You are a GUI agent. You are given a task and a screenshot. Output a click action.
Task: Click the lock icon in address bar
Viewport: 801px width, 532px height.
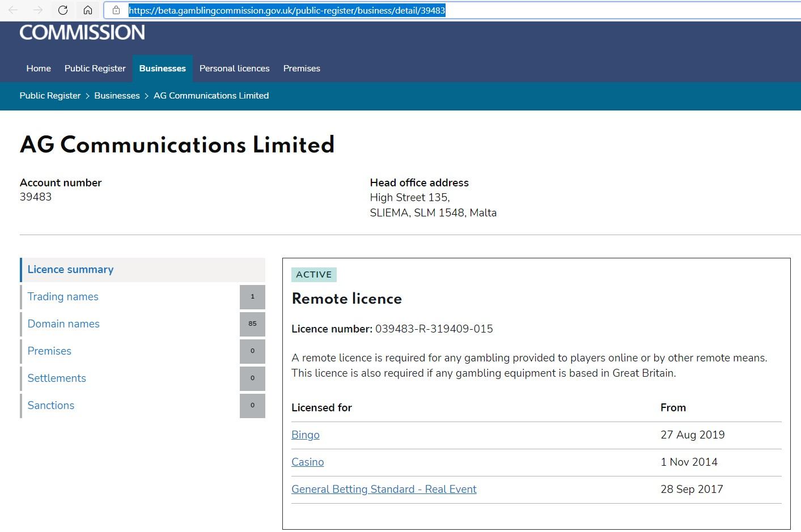click(x=116, y=10)
